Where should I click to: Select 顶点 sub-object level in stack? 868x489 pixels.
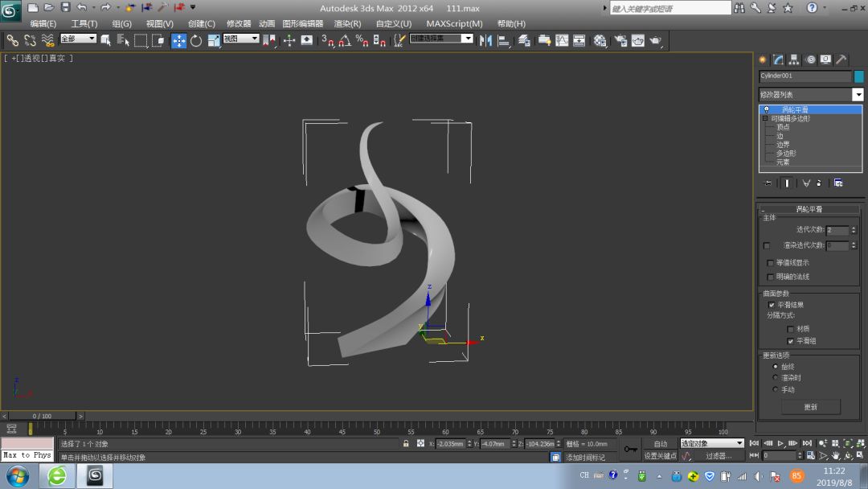pyautogui.click(x=783, y=127)
